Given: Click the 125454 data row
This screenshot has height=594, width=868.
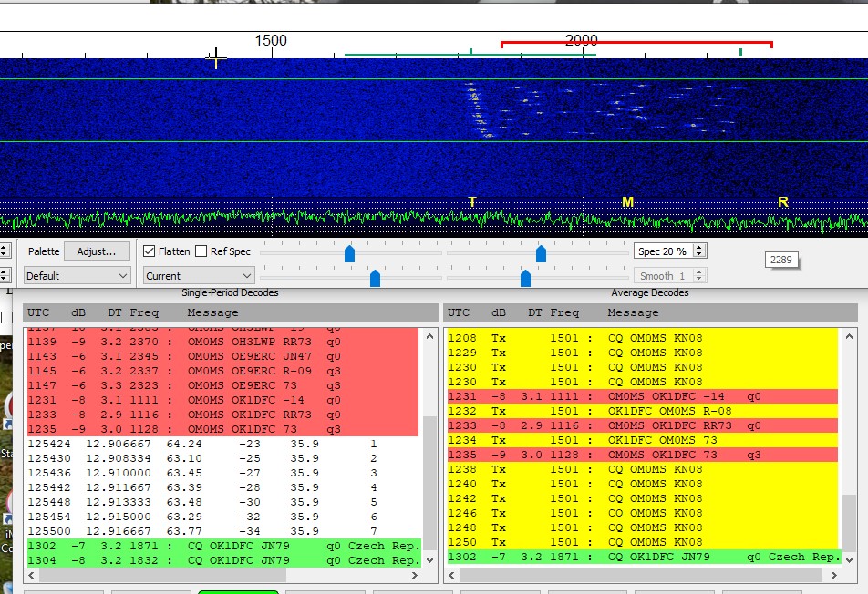Looking at the screenshot, I should pos(223,517).
